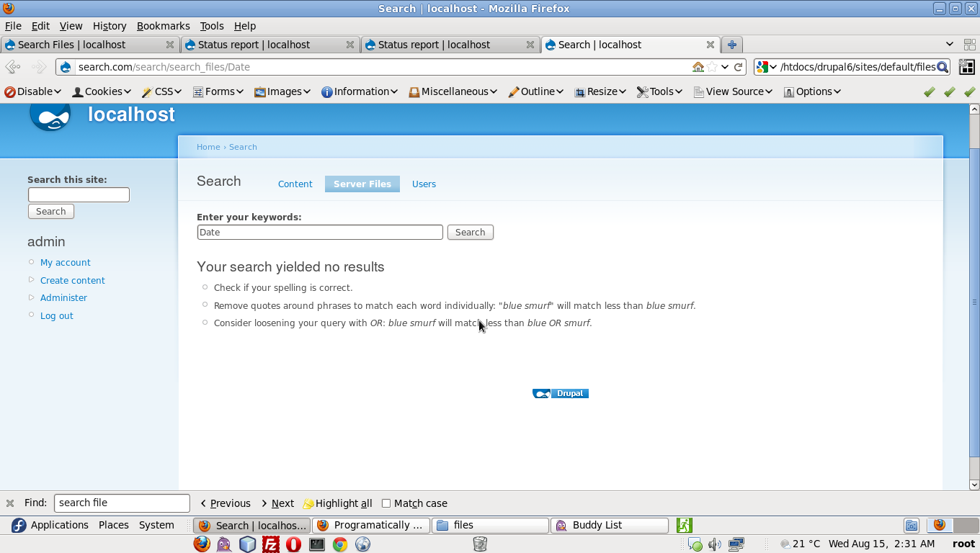The width and height of the screenshot is (980, 553).
Task: Click the home icon in the URL bar
Action: [698, 67]
